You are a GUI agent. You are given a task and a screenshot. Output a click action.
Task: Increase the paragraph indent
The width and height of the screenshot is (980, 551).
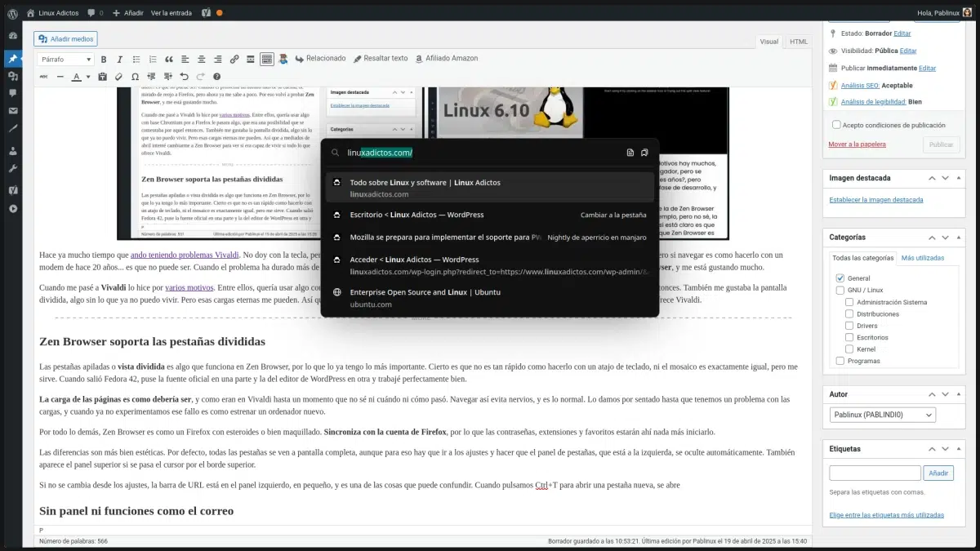pos(167,77)
